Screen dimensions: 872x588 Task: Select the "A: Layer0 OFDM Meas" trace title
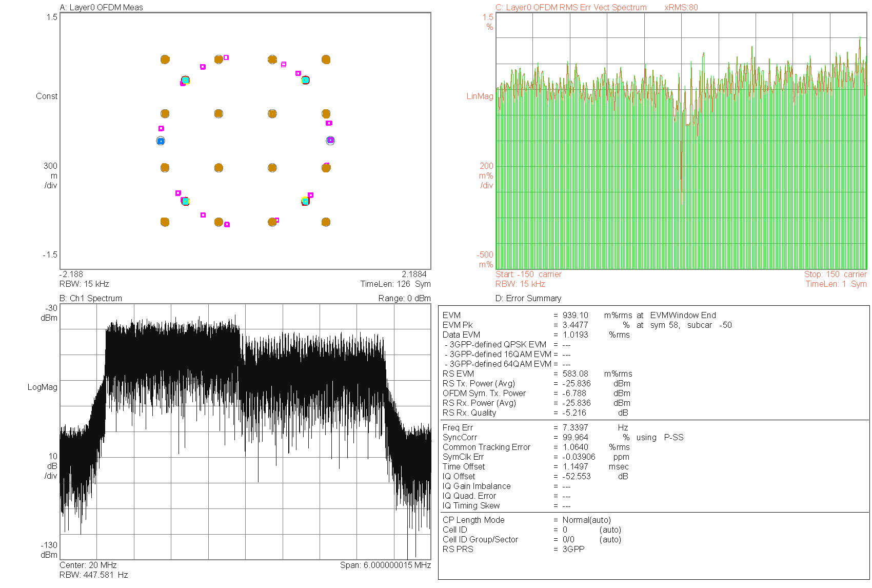pos(101,7)
